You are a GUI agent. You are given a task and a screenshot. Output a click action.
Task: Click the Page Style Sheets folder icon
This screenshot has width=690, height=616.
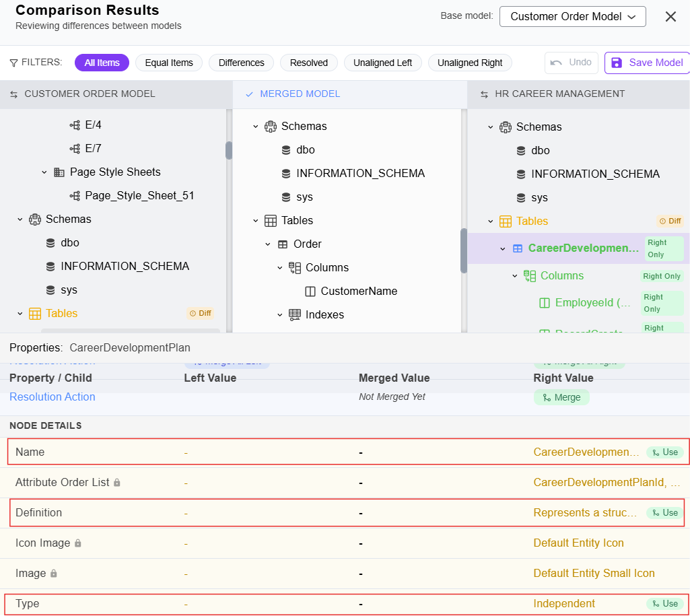59,172
